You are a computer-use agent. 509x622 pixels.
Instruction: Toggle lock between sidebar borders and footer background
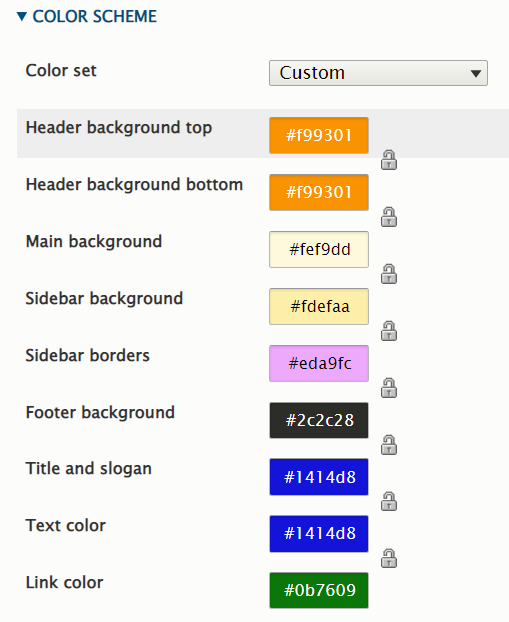tap(389, 388)
